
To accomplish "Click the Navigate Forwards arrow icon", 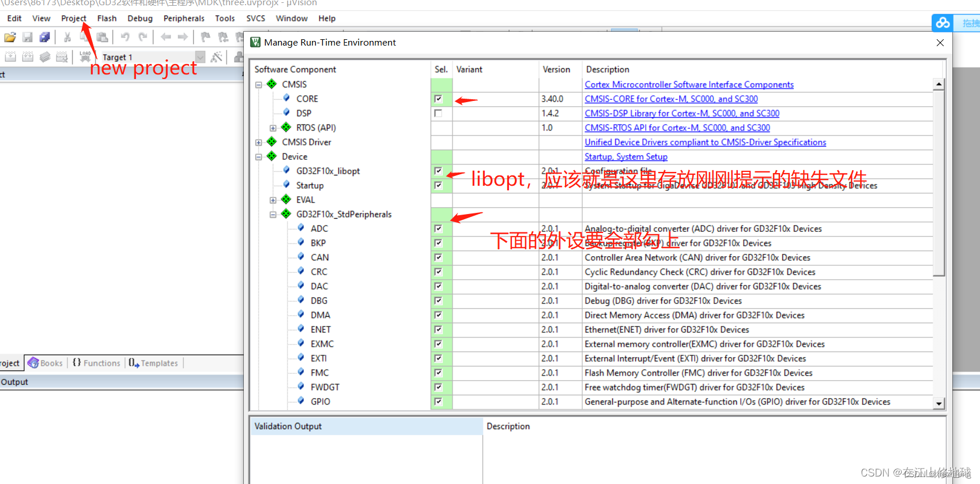I will 183,37.
